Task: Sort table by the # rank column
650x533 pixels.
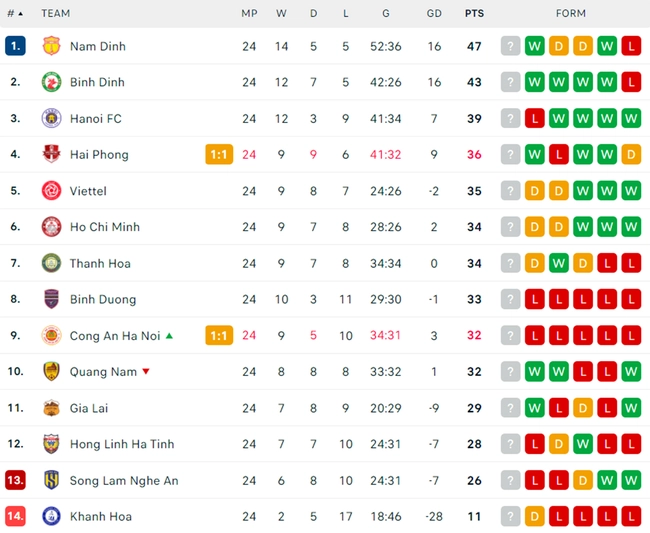Action: coord(15,13)
